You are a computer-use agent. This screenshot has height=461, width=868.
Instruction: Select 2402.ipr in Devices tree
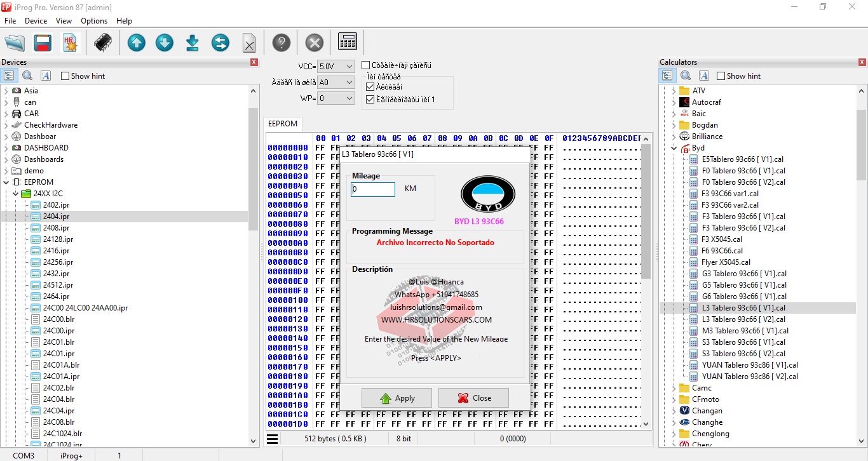56,205
